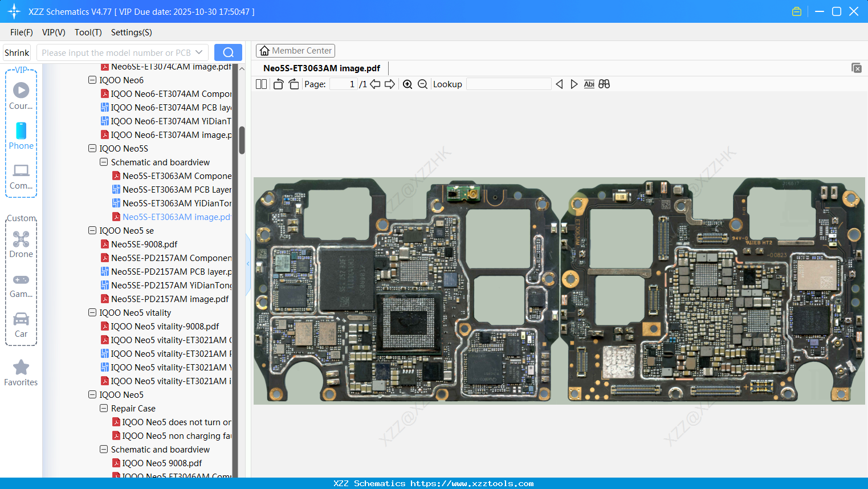The height and width of the screenshot is (489, 868).
Task: Click the blue search button
Action: click(228, 52)
